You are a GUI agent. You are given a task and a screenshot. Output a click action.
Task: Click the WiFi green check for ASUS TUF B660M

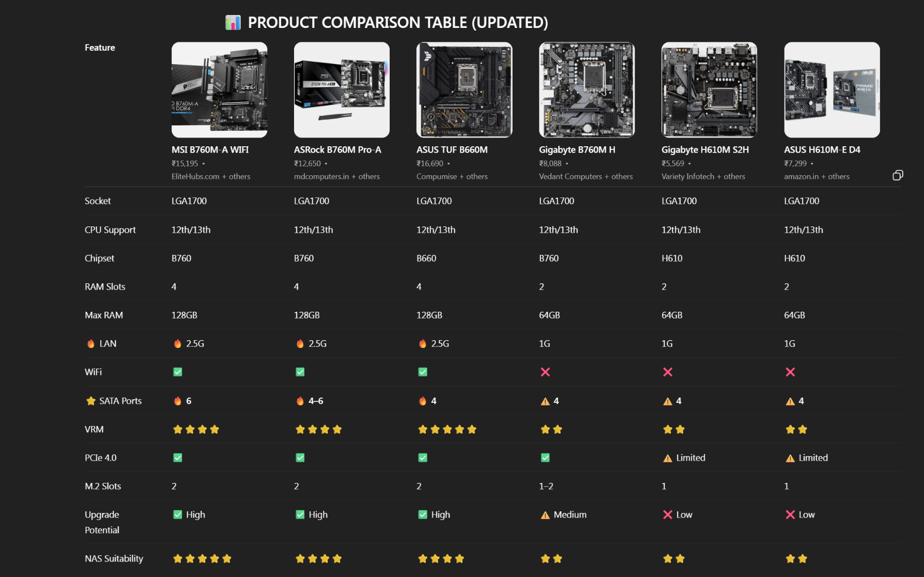423,372
